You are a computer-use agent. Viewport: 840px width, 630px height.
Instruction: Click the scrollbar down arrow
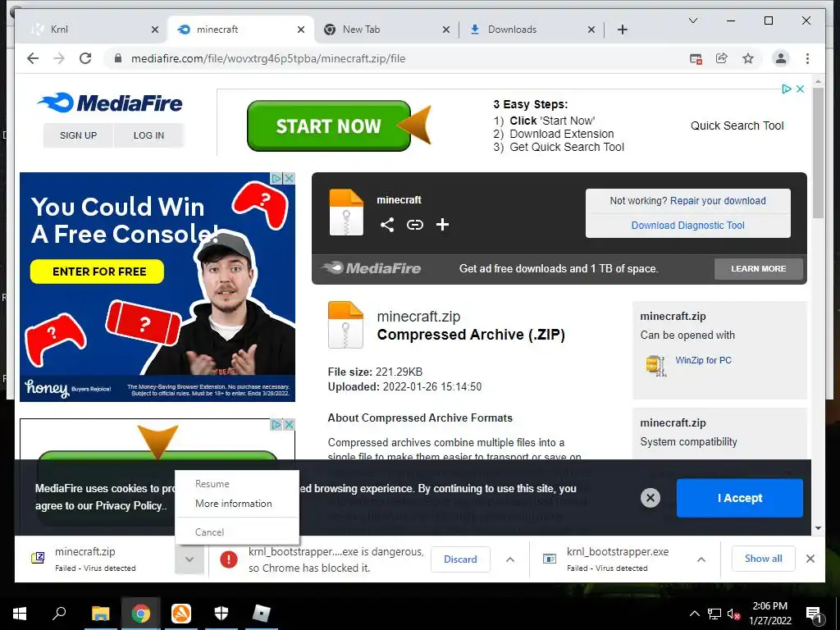818,528
